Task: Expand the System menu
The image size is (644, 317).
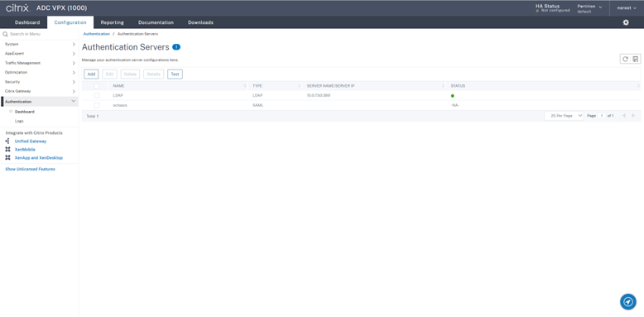Action: tap(39, 44)
